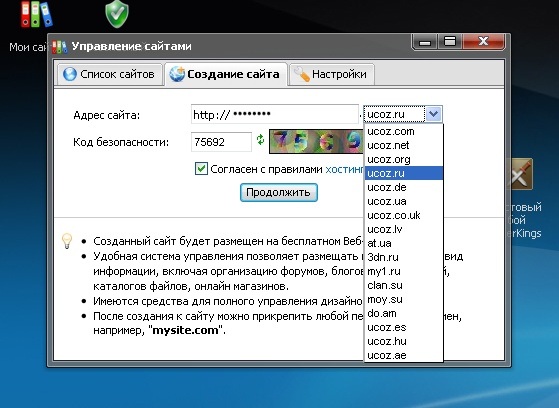Select ucoz.net from the domain list
This screenshot has width=559, height=408.
404,145
